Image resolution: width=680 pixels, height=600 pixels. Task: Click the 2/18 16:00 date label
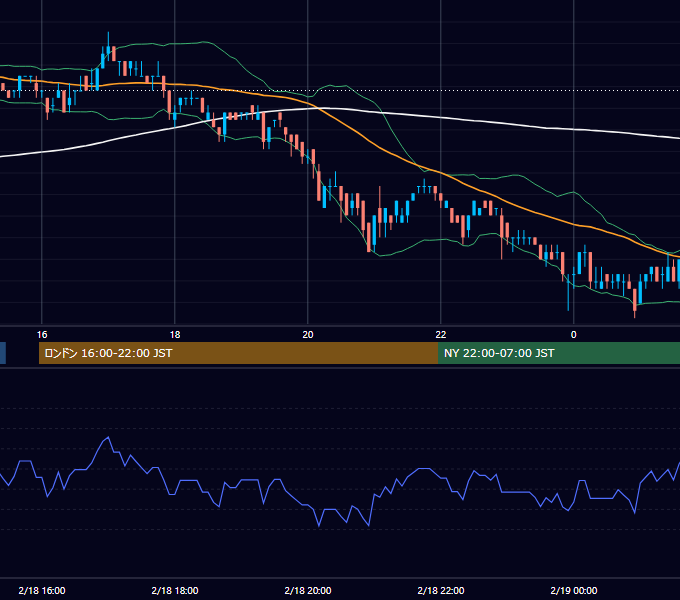(x=42, y=590)
